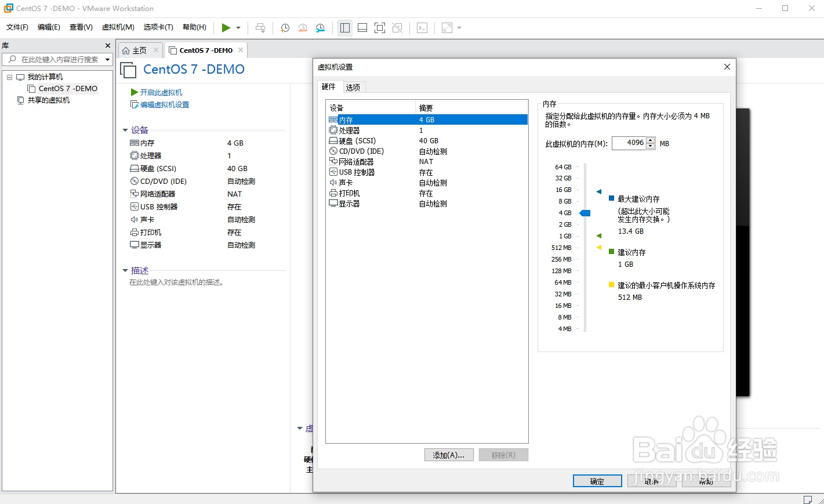824x504 pixels.
Task: Select 声卡 row in dialog list
Action: pos(427,183)
